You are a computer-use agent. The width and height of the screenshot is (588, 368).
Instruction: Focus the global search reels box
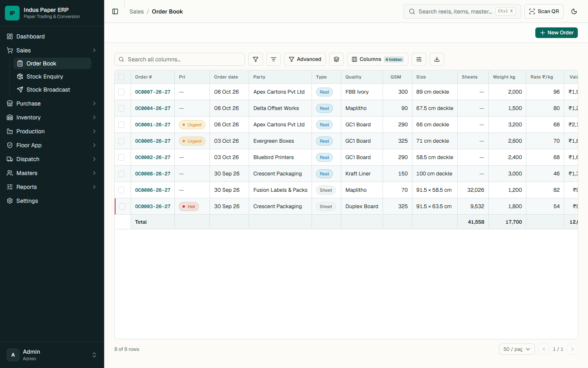coord(462,11)
